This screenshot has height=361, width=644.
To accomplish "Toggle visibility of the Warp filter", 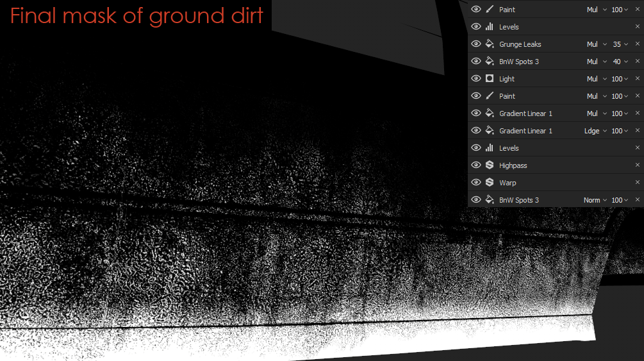I will pyautogui.click(x=475, y=182).
